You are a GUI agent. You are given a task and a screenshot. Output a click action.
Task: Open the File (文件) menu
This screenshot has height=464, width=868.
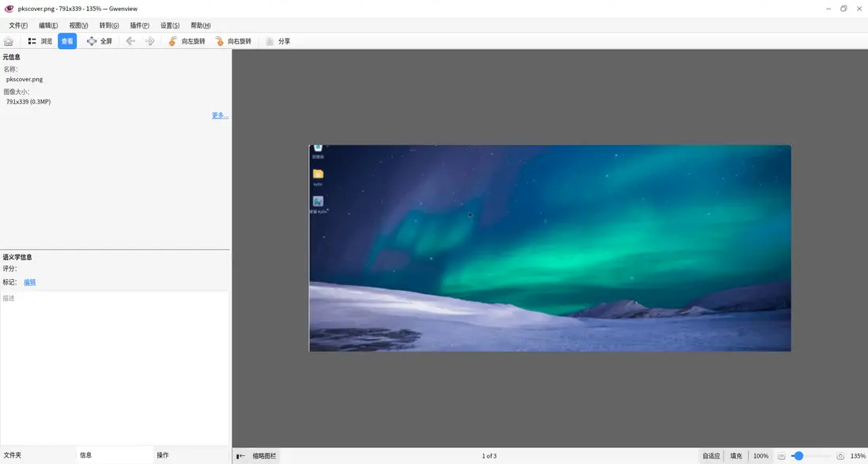coord(18,25)
